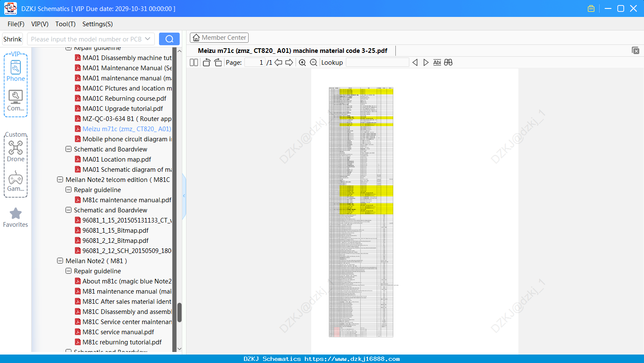Click the Lookup text field

tap(378, 63)
